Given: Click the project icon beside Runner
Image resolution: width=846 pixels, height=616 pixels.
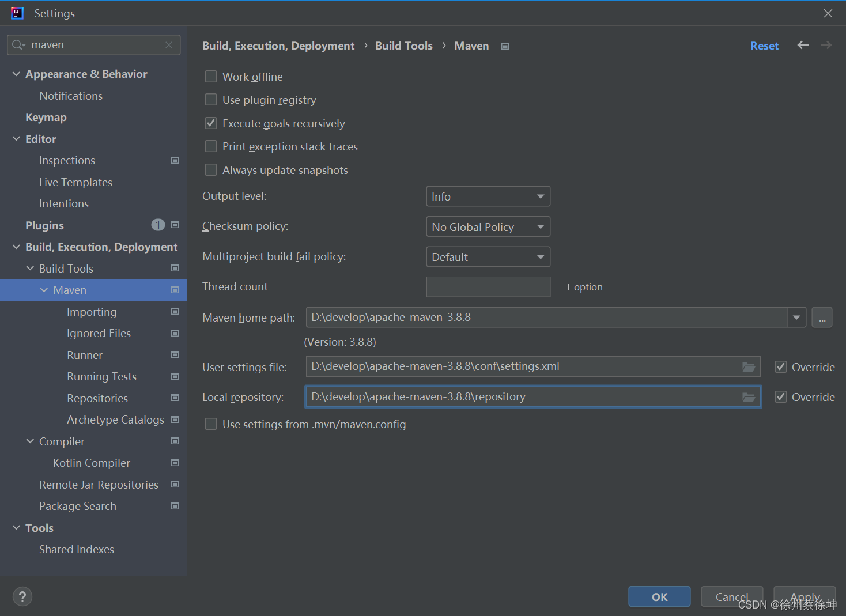Looking at the screenshot, I should (x=175, y=354).
